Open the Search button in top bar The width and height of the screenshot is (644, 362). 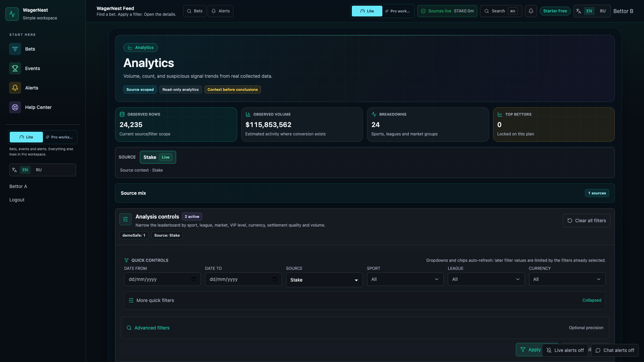pos(501,11)
